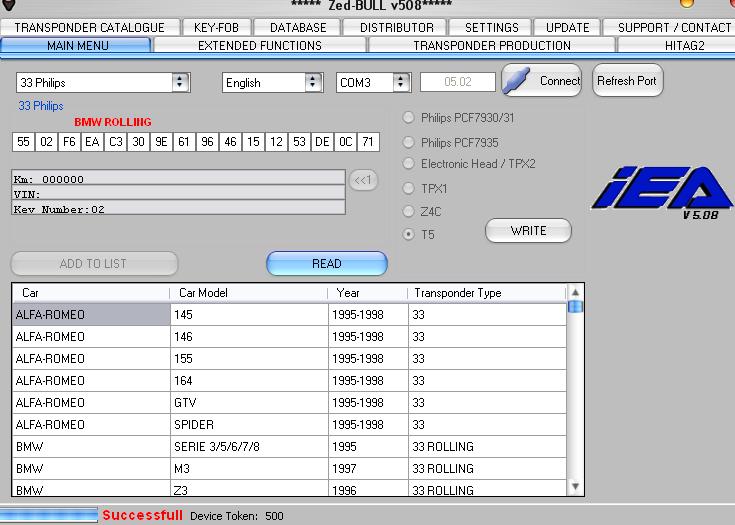Select the BMW M3 row

(x=289, y=469)
